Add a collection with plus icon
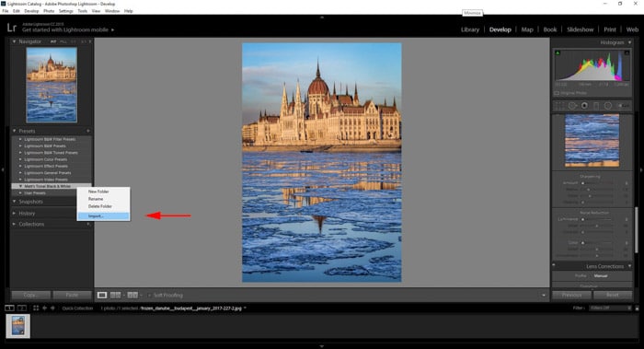This screenshot has height=349, width=644. [88, 224]
